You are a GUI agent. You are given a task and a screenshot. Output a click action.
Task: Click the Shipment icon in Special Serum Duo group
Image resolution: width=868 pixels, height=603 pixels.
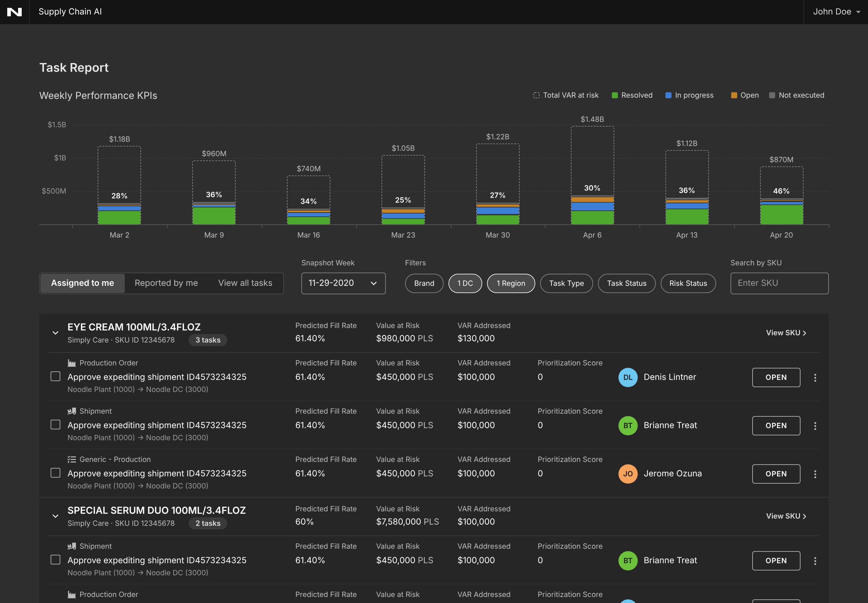tap(71, 546)
